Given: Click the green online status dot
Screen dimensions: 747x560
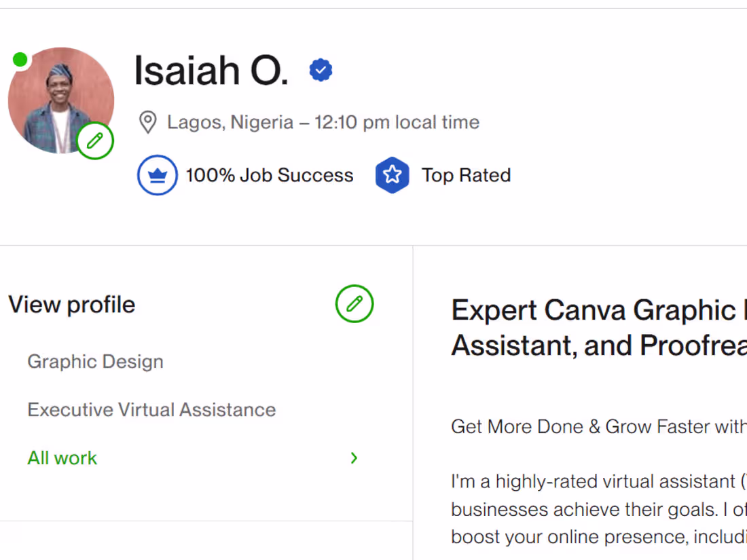Looking at the screenshot, I should 20,60.
